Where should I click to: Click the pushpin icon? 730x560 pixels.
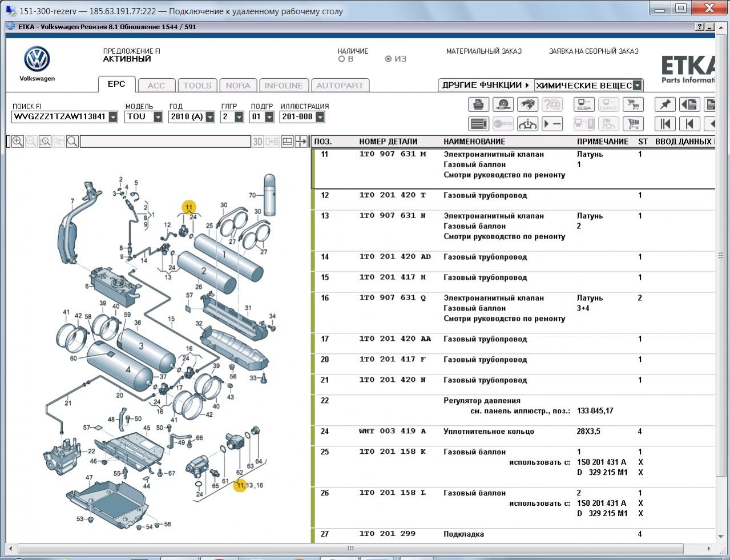tap(665, 104)
